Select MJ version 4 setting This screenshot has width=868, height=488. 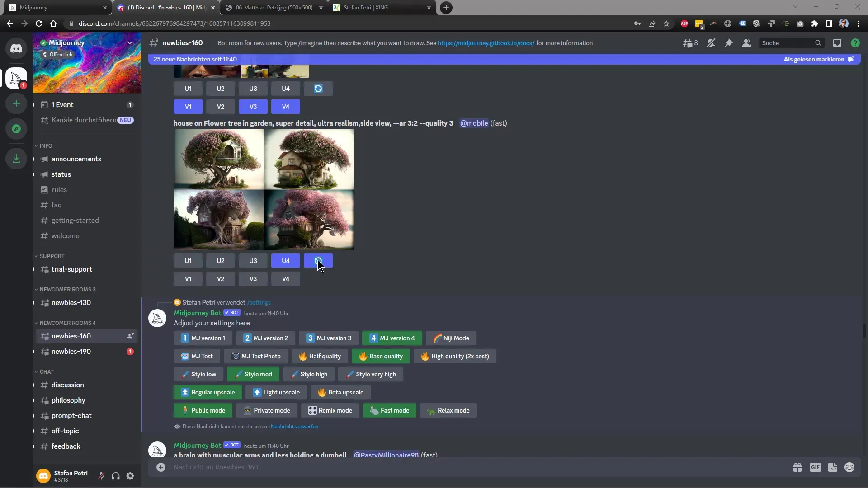tap(392, 338)
